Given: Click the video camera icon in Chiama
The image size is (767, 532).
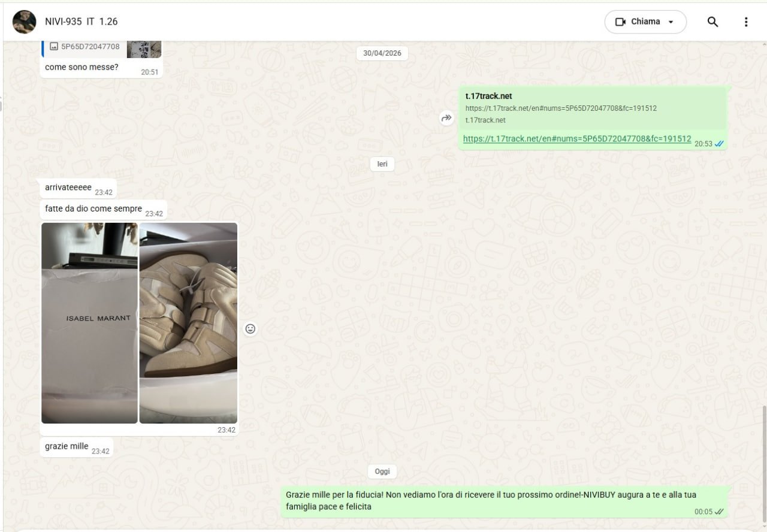Looking at the screenshot, I should (620, 22).
